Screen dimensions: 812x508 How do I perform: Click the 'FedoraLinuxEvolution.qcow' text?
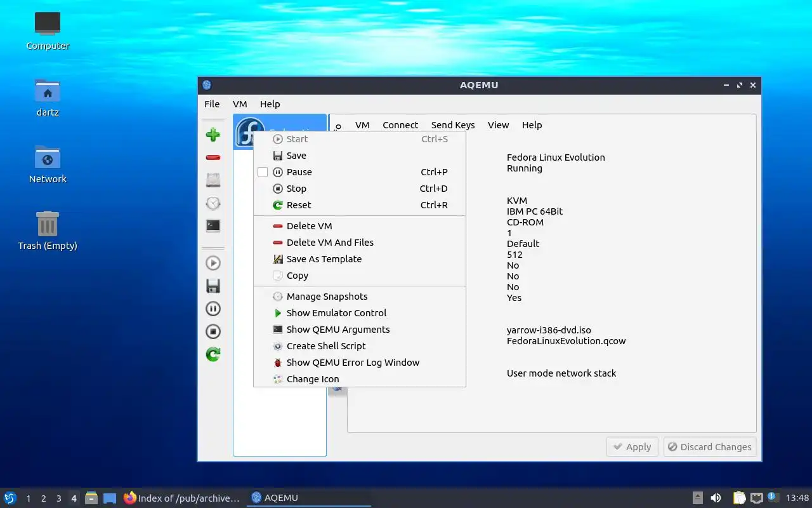coord(566,341)
